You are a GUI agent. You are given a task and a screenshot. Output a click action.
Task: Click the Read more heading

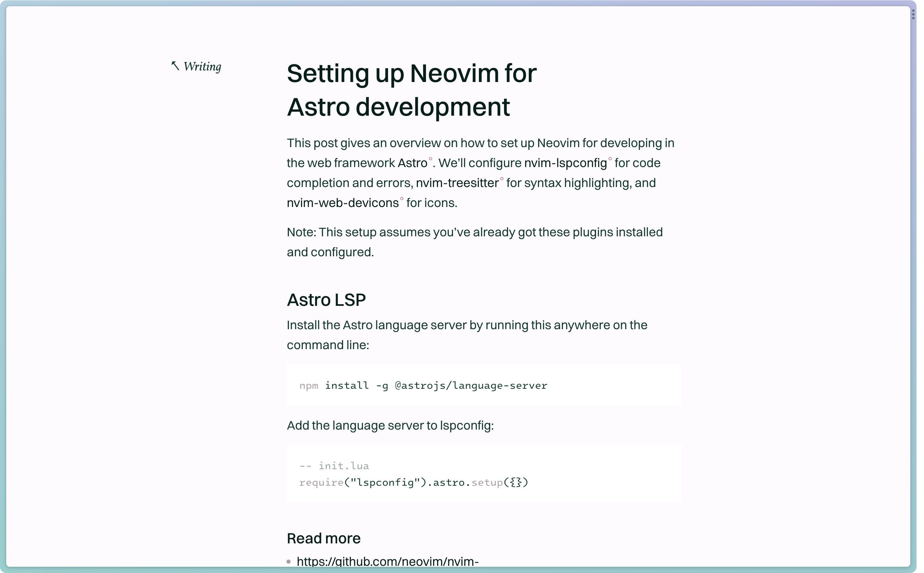[324, 538]
